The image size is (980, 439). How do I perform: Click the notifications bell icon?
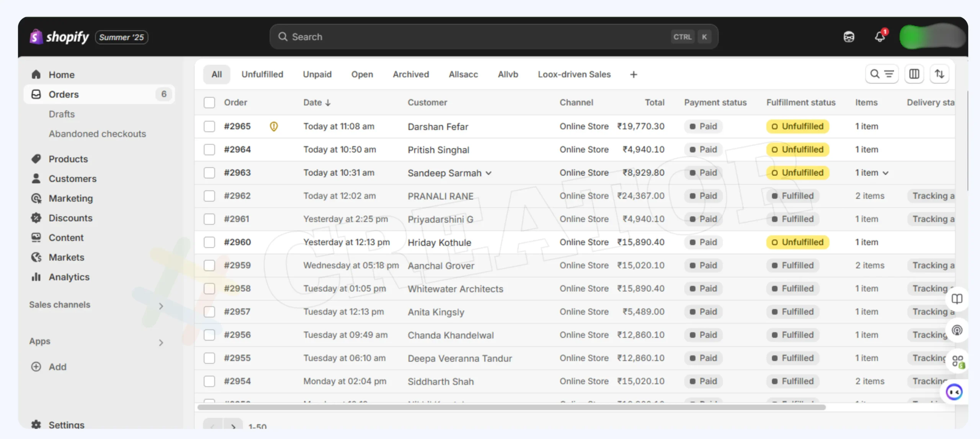(880, 37)
